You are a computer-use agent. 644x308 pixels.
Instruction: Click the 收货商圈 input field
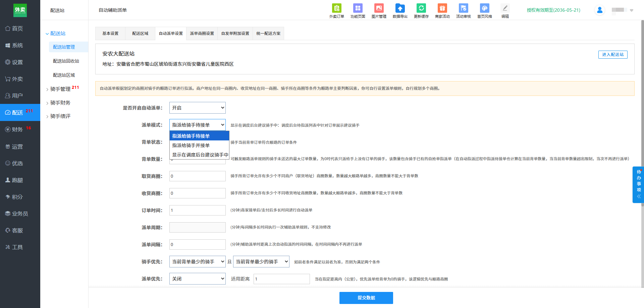(x=197, y=193)
